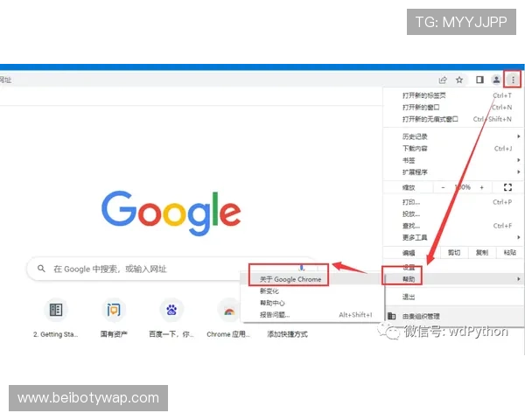The width and height of the screenshot is (525, 420).
Task: Click the Google logo
Action: coord(171,213)
